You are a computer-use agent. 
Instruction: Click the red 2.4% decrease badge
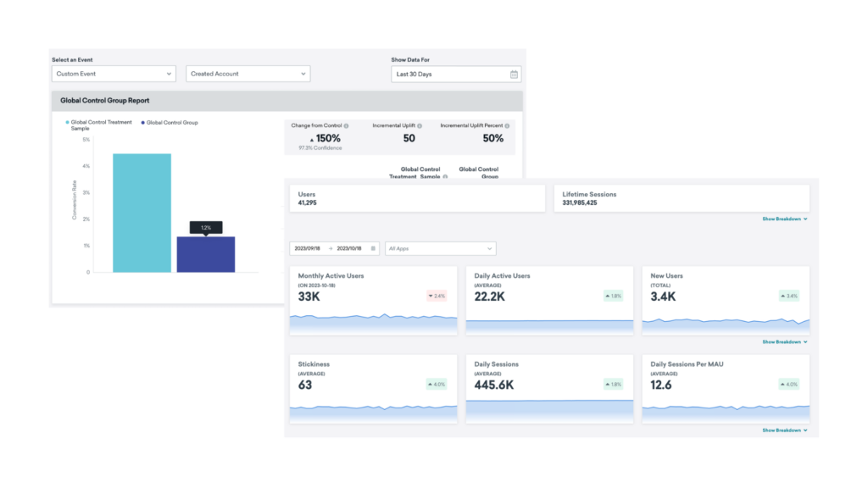pos(437,296)
